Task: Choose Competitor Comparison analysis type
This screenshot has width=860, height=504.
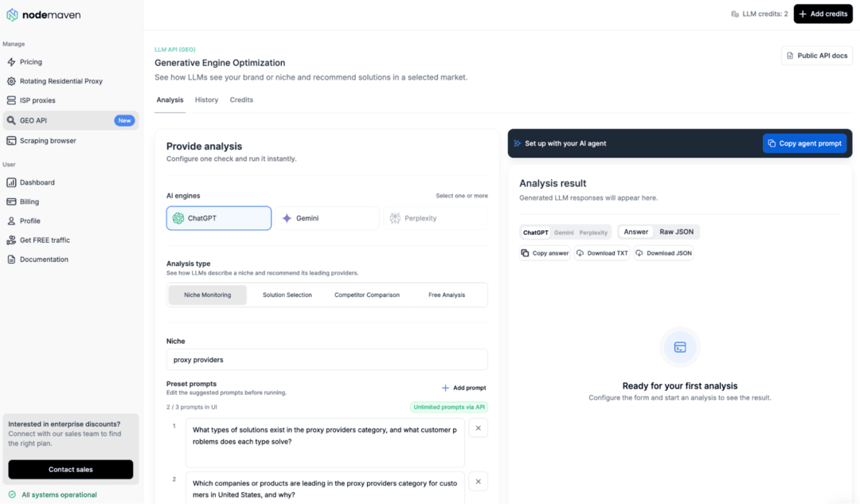Action: pyautogui.click(x=367, y=295)
